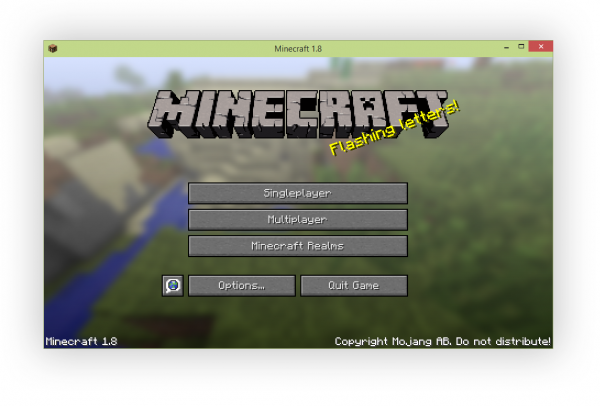Open language selection via globe icon
Image resolution: width=600 pixels, height=406 pixels.
pos(173,285)
